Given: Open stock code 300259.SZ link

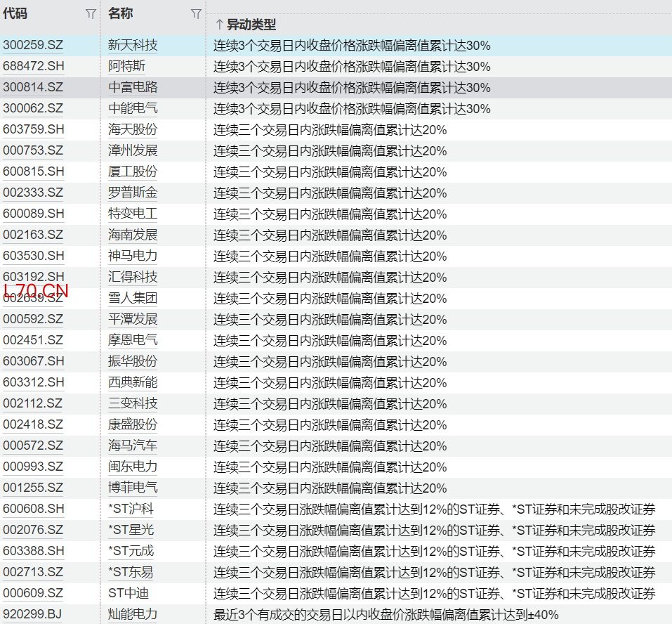Looking at the screenshot, I should pyautogui.click(x=33, y=46).
